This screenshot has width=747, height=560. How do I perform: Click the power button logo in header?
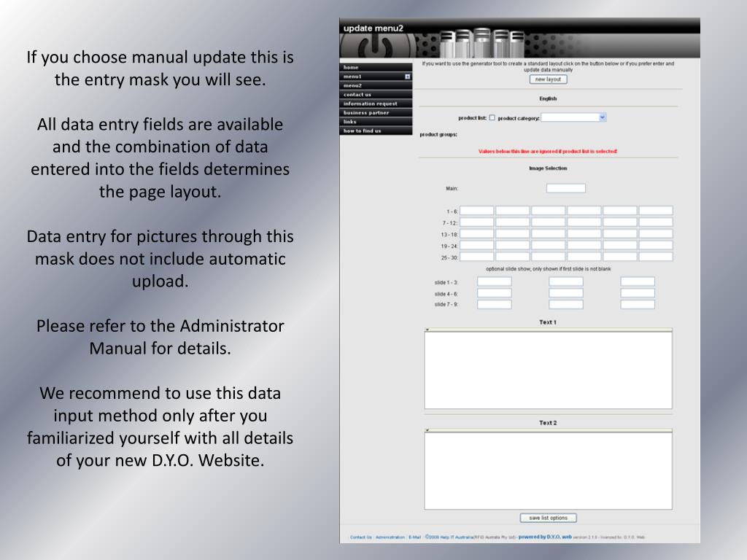pos(376,47)
